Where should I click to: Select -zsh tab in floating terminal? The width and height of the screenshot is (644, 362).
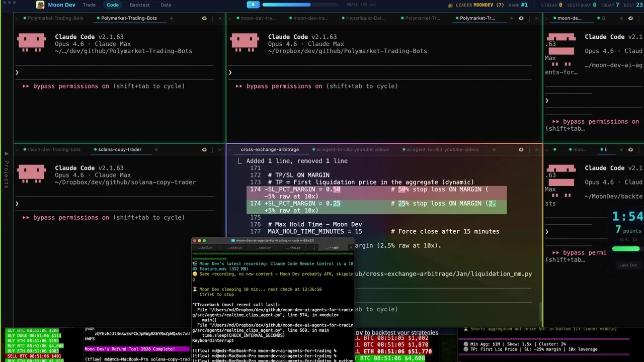(333, 247)
